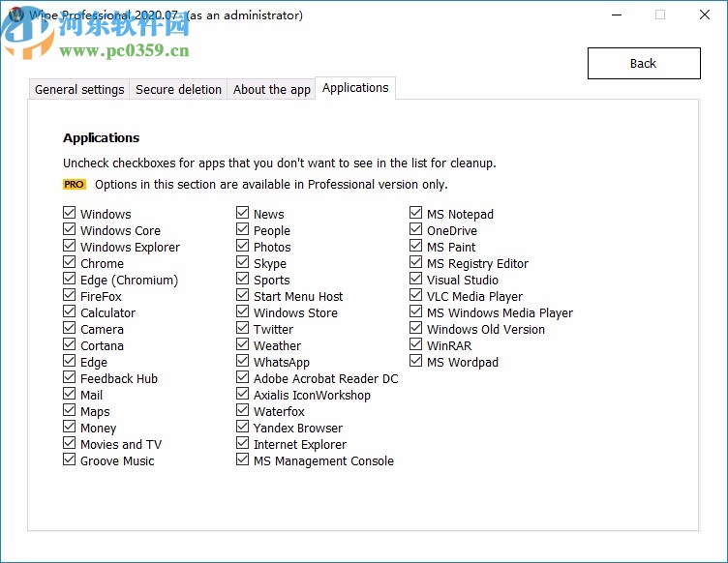Viewport: 728px width, 563px height.
Task: Uncheck the Windows Explorer checkbox
Action: pos(69,246)
